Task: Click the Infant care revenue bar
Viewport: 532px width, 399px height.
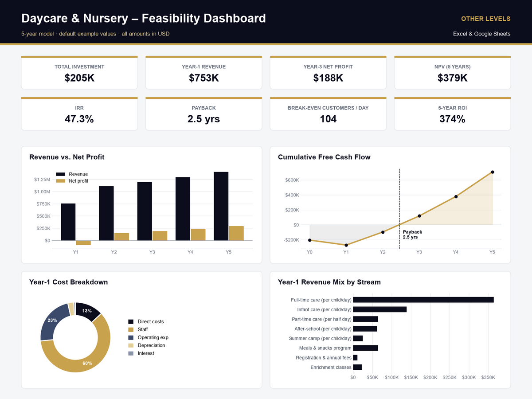Action: click(x=379, y=309)
